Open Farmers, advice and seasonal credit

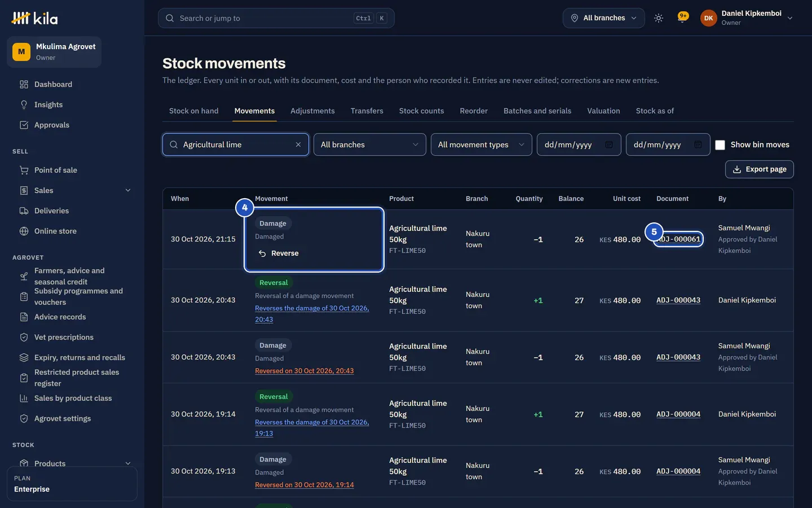(72, 276)
